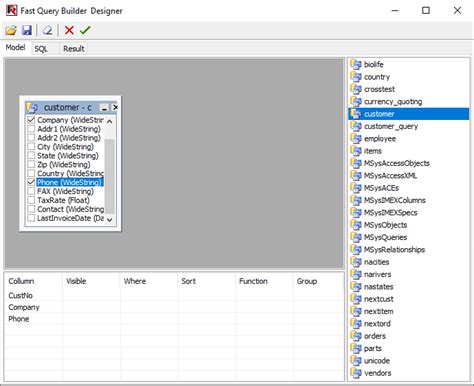474x386 pixels.
Task: Cancel with the red X toolbar icon
Action: pos(69,30)
